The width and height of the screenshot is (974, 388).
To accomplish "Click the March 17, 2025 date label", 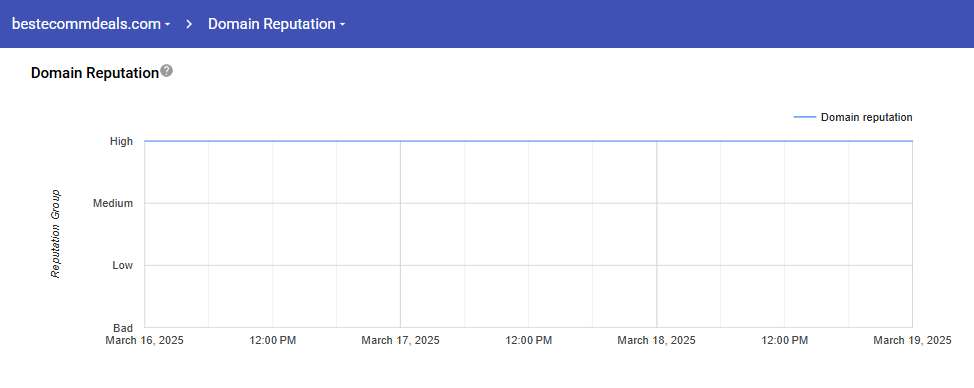I will click(x=401, y=340).
